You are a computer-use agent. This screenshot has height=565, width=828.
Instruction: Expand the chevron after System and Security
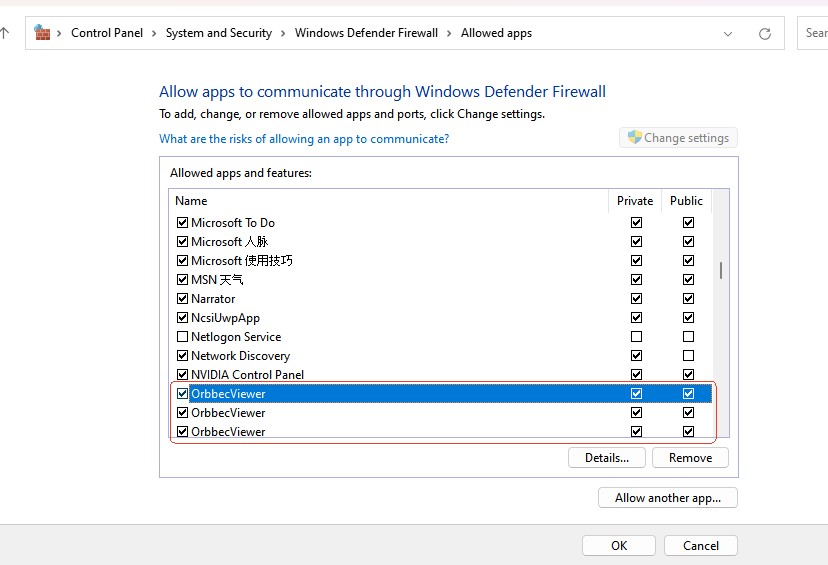(x=283, y=33)
